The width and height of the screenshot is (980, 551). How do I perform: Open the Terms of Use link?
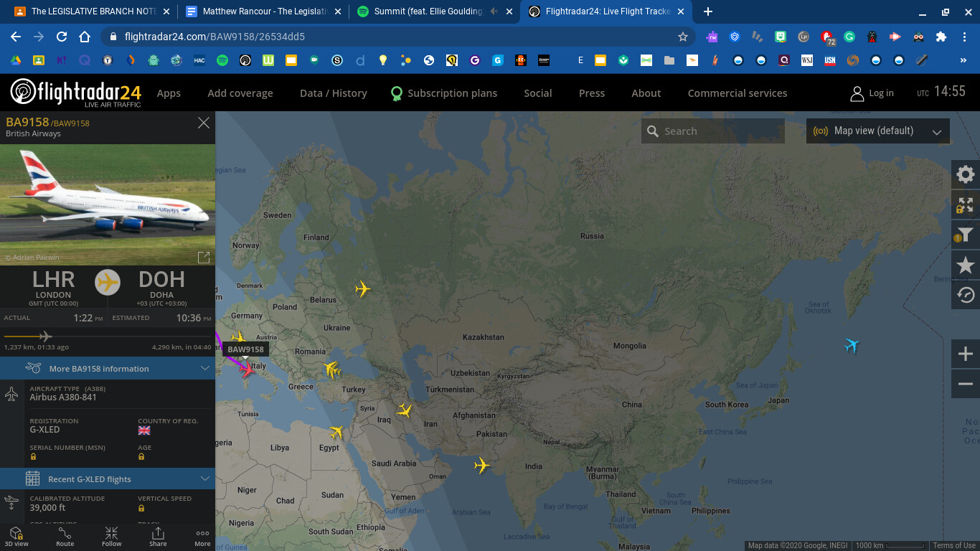(954, 546)
